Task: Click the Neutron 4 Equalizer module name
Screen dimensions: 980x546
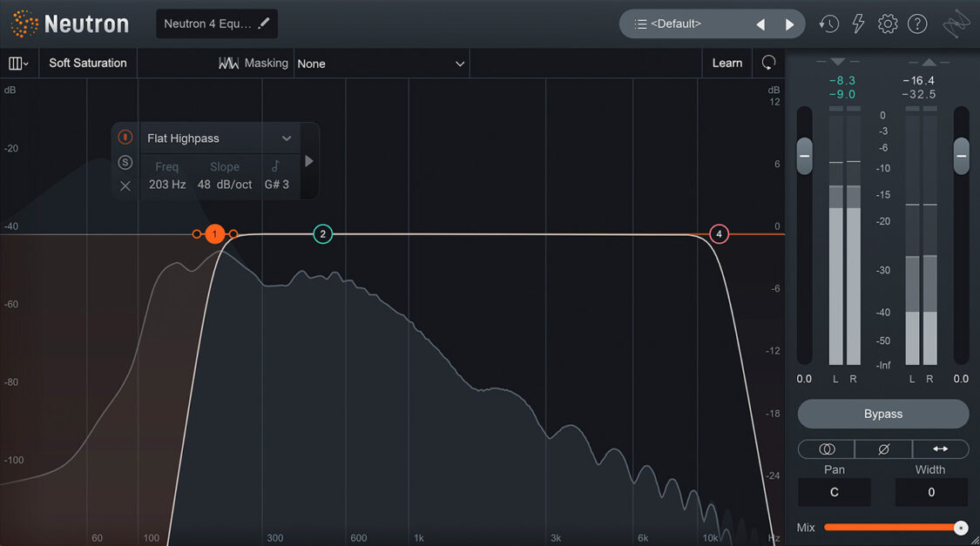Action: tap(209, 24)
